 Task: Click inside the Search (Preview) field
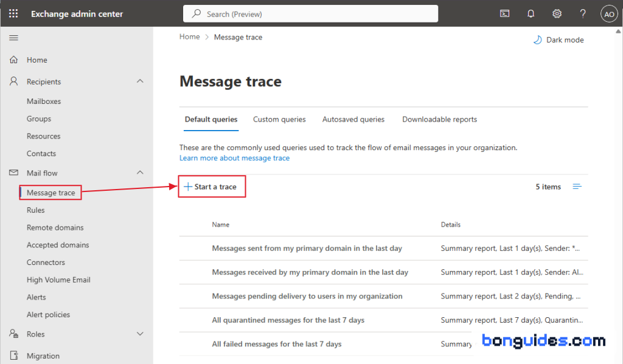coord(310,14)
